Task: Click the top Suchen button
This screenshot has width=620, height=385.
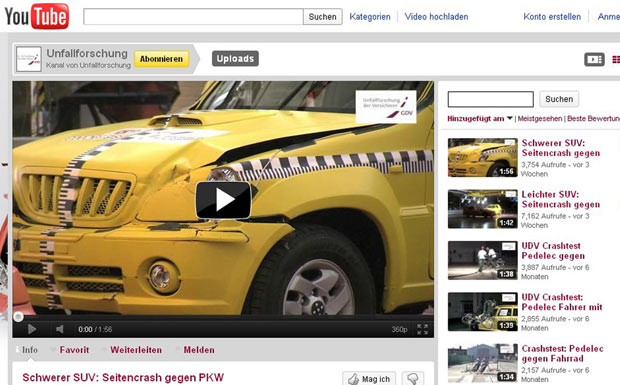Action: tap(323, 17)
